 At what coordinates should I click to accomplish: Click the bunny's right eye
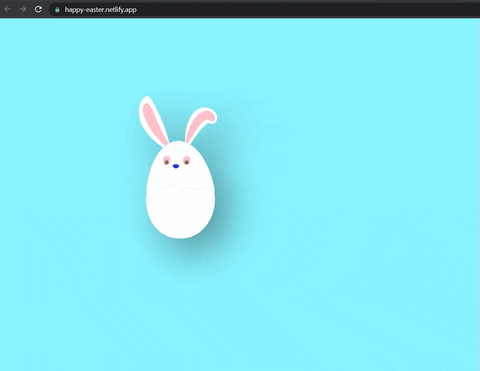click(x=187, y=161)
